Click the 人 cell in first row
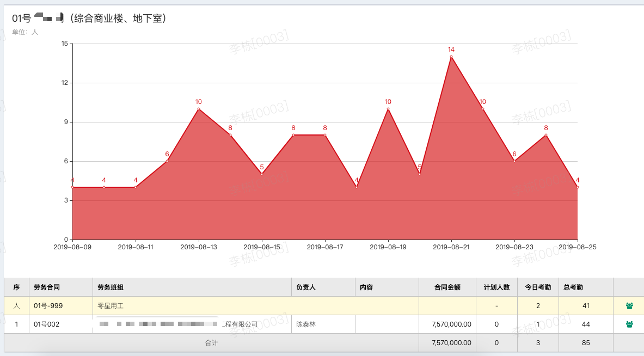This screenshot has width=644, height=356. (16, 306)
